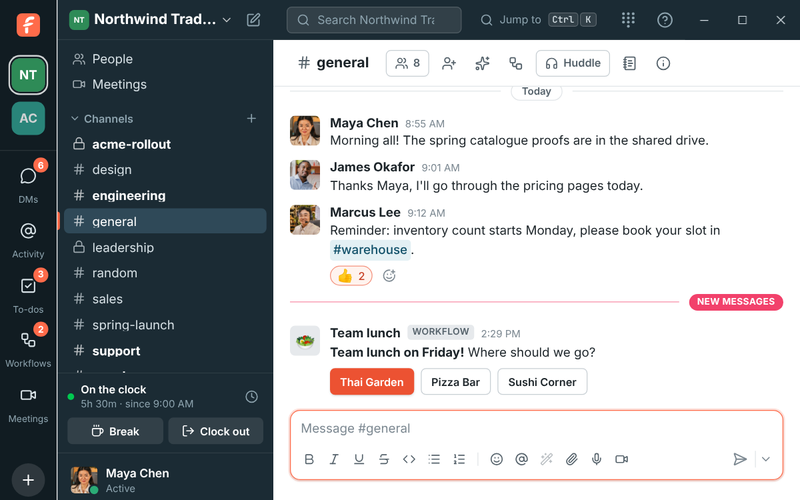Open the To-dos panel
Image resolution: width=800 pixels, height=500 pixels.
[28, 292]
